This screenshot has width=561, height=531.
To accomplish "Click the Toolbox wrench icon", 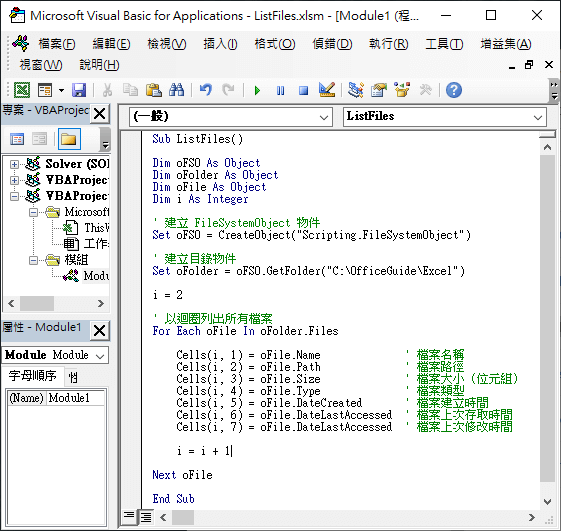I will (x=425, y=90).
